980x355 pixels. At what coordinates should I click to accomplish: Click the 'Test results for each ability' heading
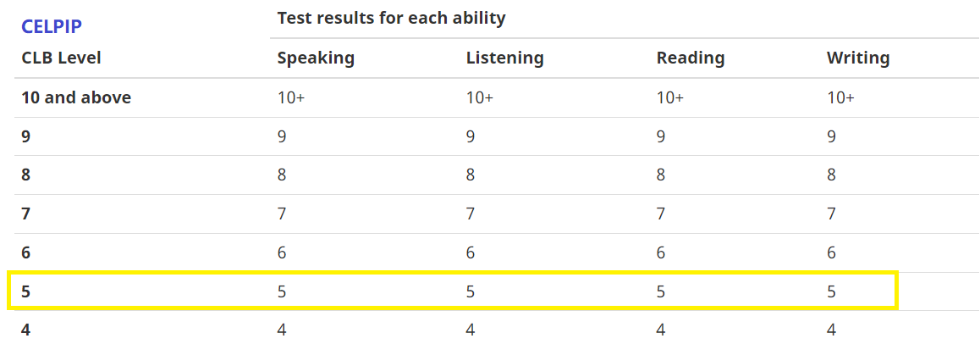pyautogui.click(x=391, y=18)
